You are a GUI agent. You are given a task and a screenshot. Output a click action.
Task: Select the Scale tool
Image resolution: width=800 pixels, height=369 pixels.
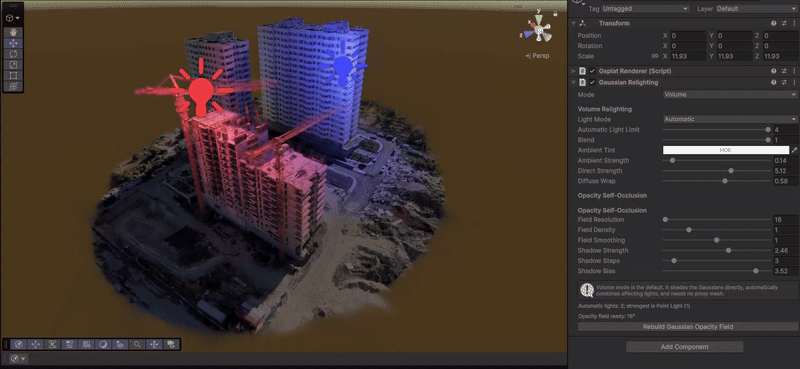click(x=14, y=65)
